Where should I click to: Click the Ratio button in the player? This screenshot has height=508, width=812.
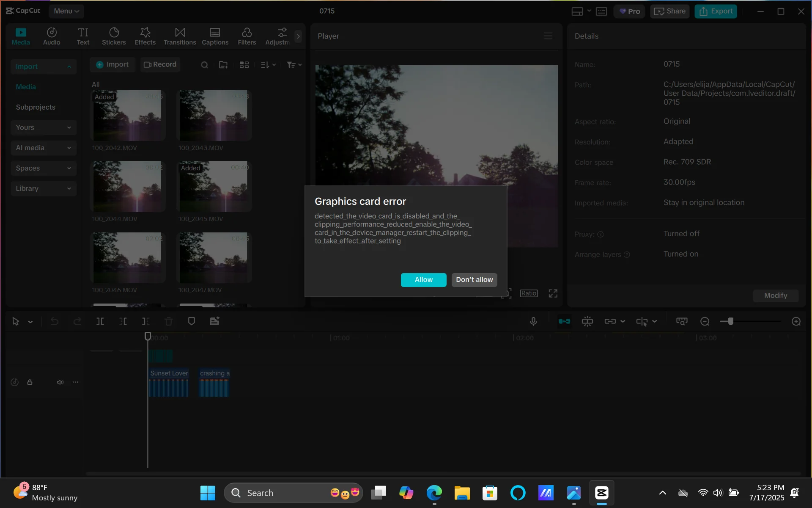point(529,293)
